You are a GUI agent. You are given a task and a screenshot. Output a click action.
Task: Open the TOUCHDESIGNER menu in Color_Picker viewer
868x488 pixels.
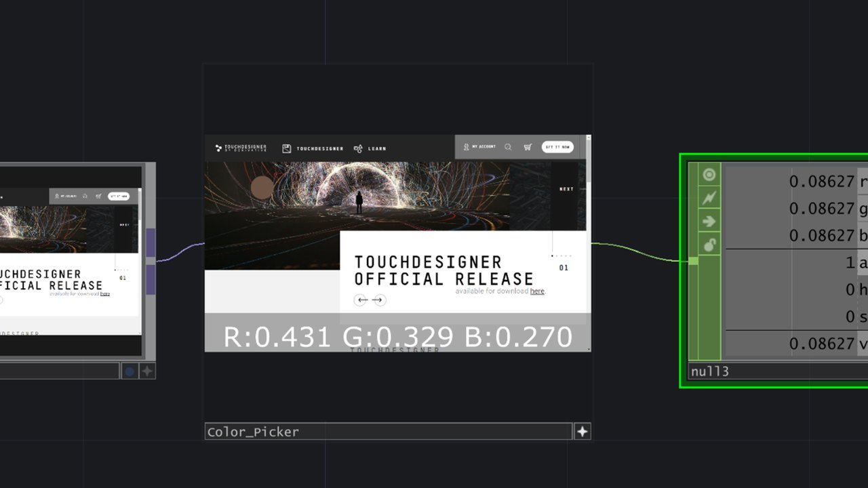click(313, 148)
